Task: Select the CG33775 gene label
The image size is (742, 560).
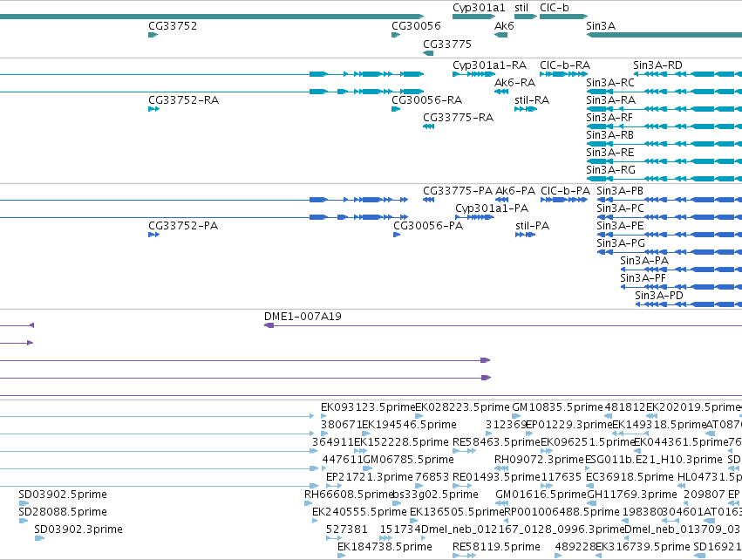Action: tap(447, 44)
